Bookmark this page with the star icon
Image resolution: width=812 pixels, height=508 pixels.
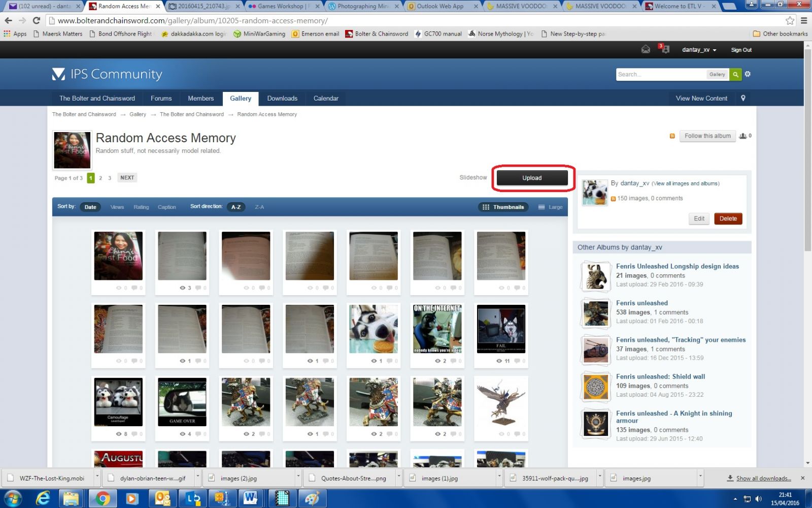coord(790,21)
